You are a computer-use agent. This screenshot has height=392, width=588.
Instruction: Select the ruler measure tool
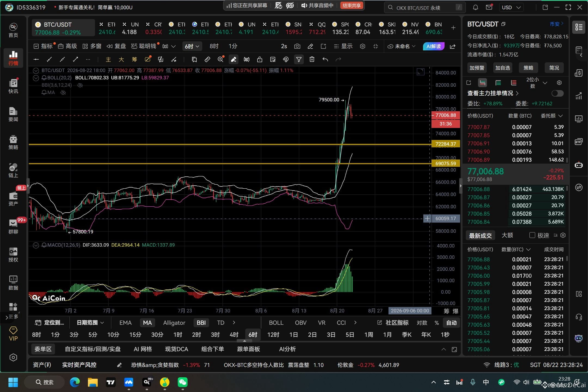point(207,59)
